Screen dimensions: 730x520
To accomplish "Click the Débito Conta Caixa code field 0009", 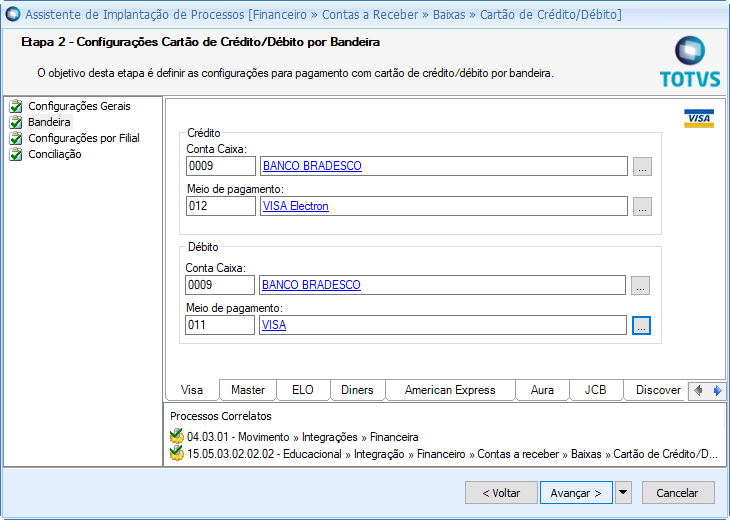I will coord(220,285).
